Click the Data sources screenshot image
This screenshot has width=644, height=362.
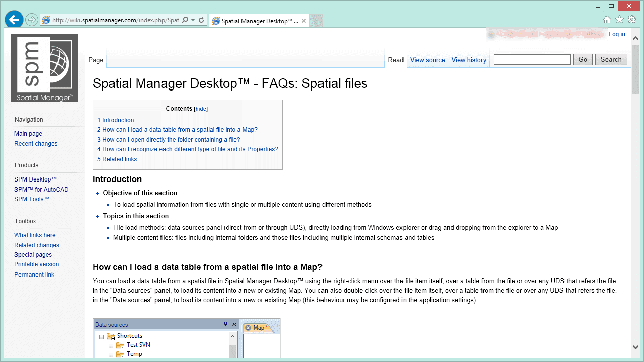[187, 338]
